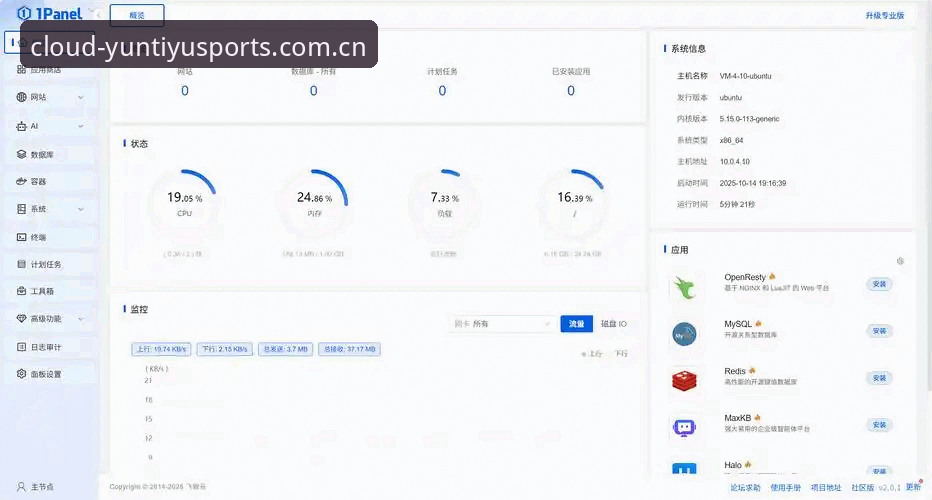The image size is (932, 500).
Task: Click boot time 2025-10-14 19:16:39
Action: (752, 183)
